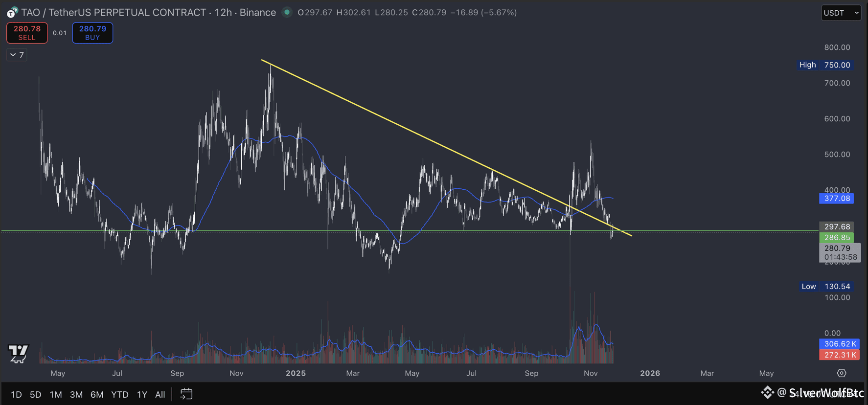Viewport: 868px width, 405px height.
Task: Click the 297.68 price axis label
Action: [837, 226]
